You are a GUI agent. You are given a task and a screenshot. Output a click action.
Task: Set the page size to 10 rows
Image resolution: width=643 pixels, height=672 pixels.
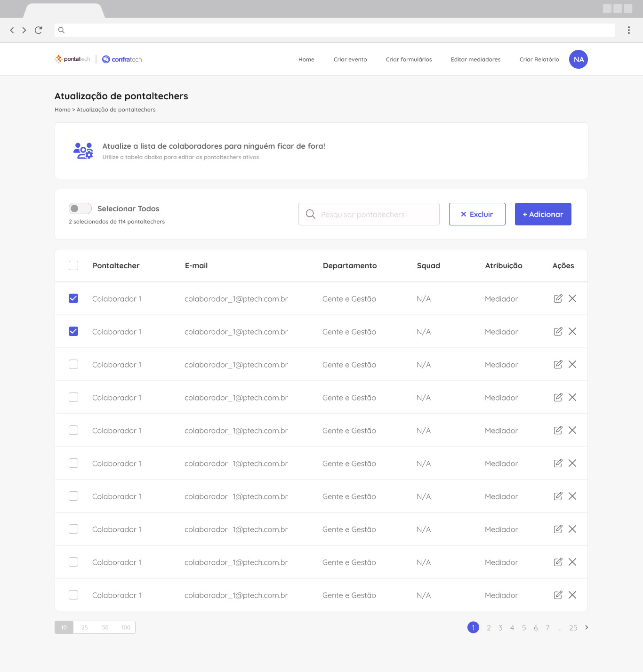click(x=64, y=627)
